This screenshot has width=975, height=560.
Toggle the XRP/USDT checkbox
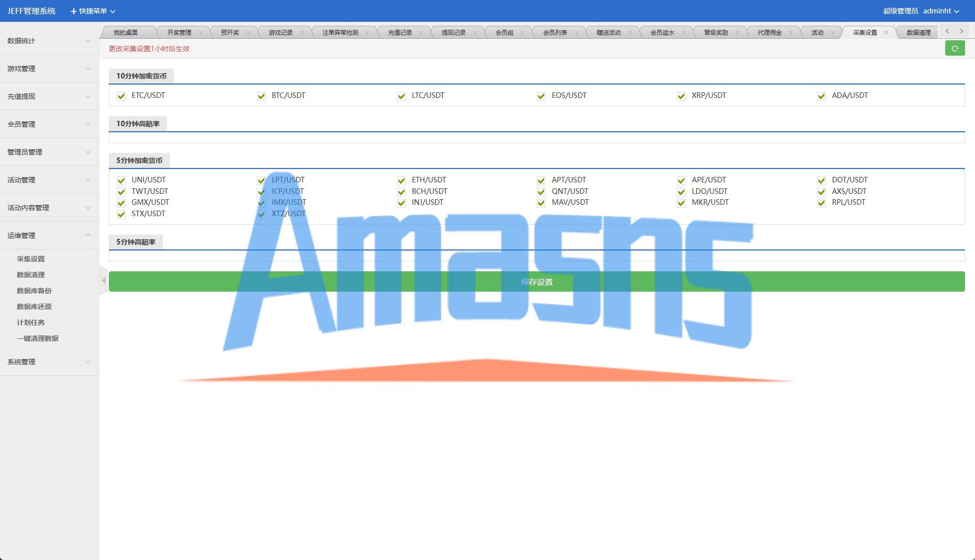681,96
